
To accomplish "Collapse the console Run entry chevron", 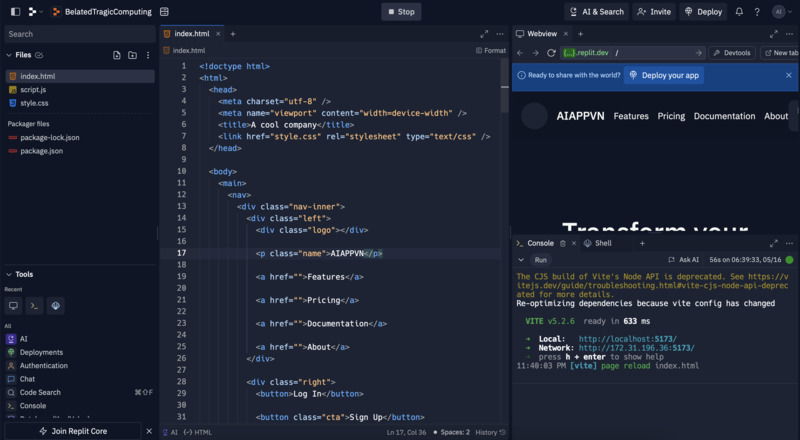I will point(521,260).
